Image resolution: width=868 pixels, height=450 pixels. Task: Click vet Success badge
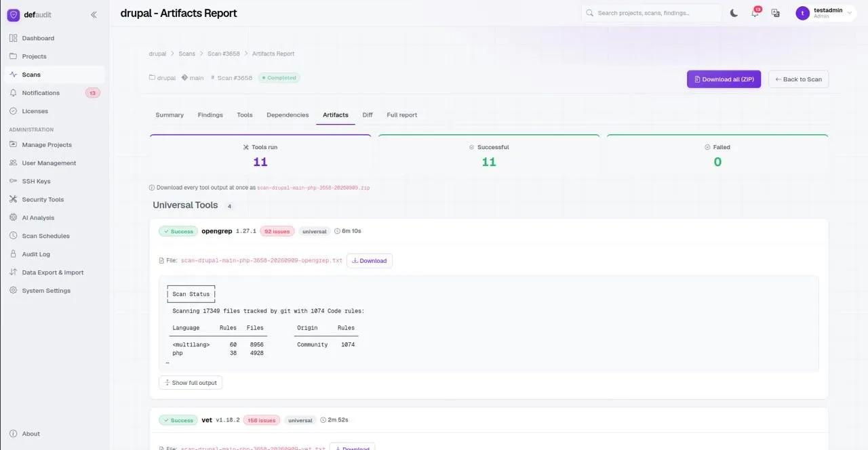[178, 420]
